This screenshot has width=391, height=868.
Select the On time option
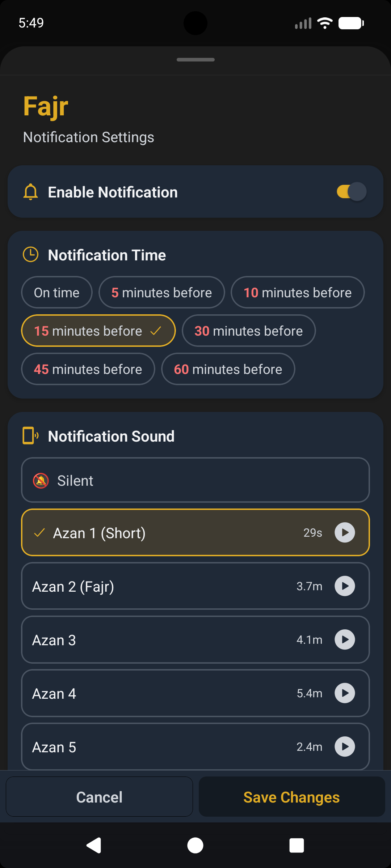pyautogui.click(x=57, y=292)
